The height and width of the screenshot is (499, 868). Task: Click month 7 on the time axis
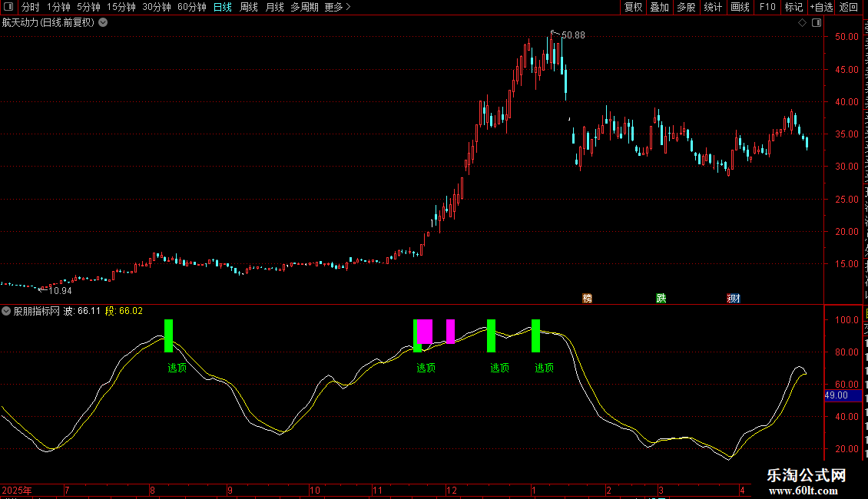pyautogui.click(x=67, y=490)
